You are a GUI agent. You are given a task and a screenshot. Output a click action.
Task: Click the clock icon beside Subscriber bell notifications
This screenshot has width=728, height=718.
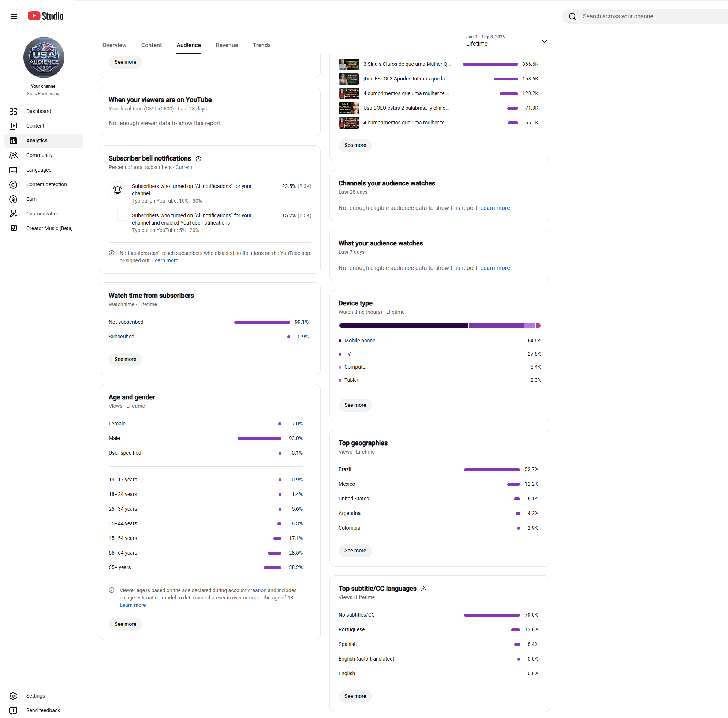[x=199, y=159]
